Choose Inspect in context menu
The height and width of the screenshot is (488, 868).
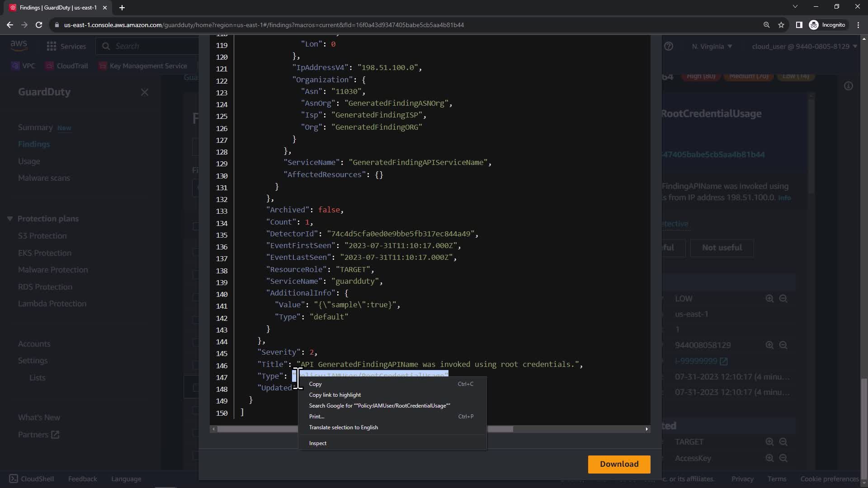point(318,443)
